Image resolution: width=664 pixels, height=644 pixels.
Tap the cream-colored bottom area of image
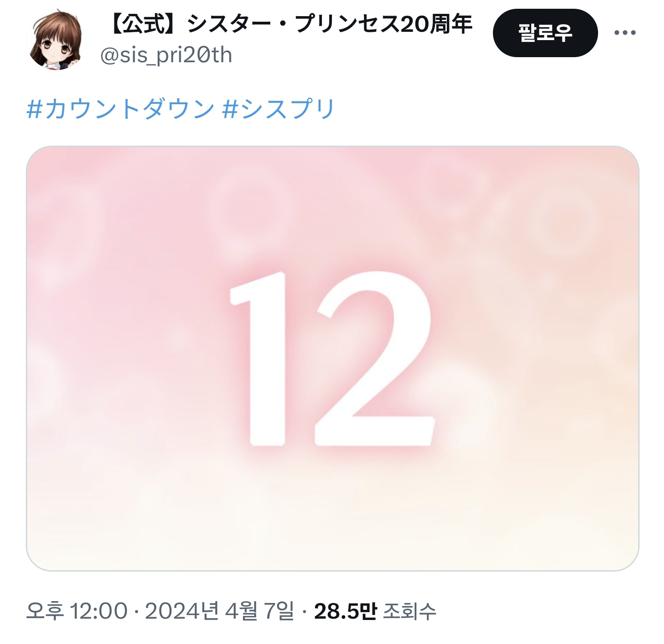click(332, 521)
